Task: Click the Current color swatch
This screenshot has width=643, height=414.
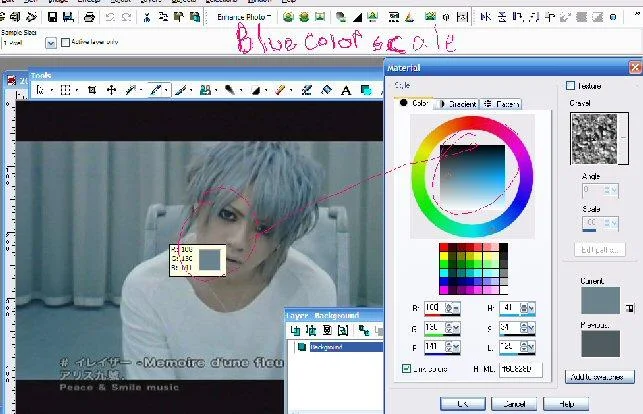Action: coord(600,301)
